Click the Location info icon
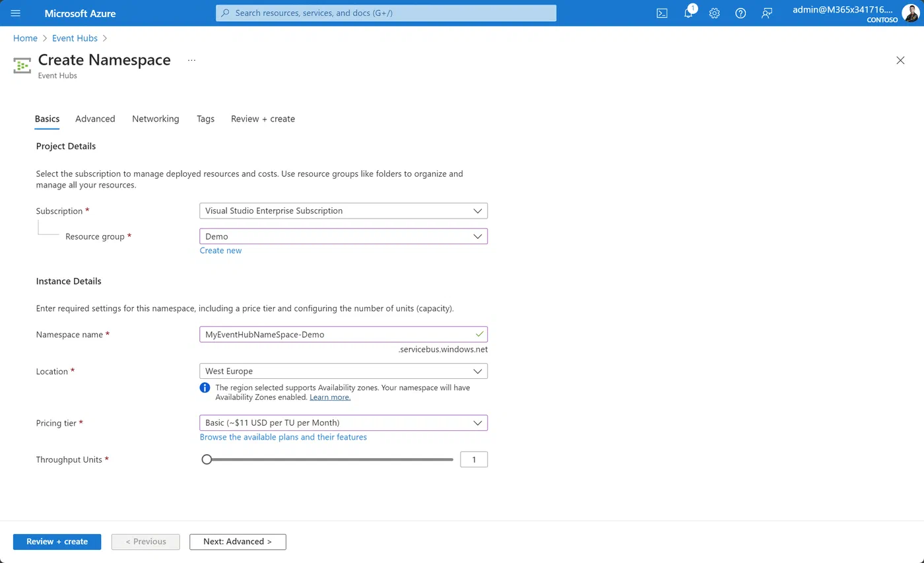Image resolution: width=924 pixels, height=563 pixels. [x=205, y=387]
